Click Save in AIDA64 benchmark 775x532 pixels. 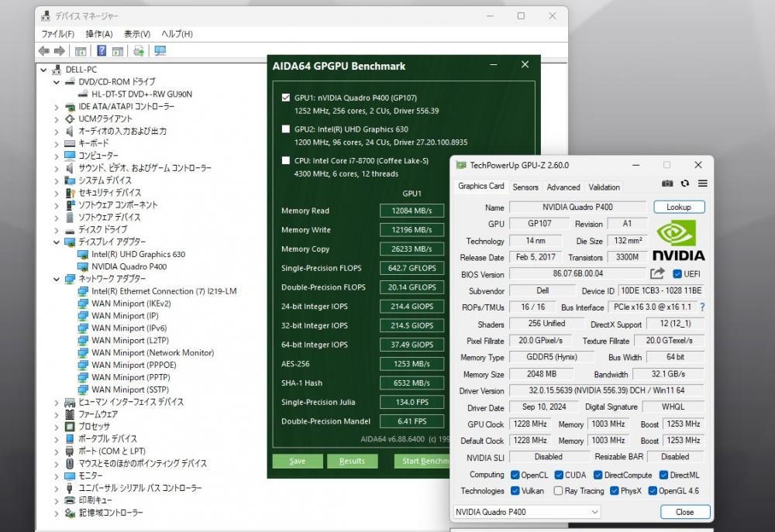point(297,461)
